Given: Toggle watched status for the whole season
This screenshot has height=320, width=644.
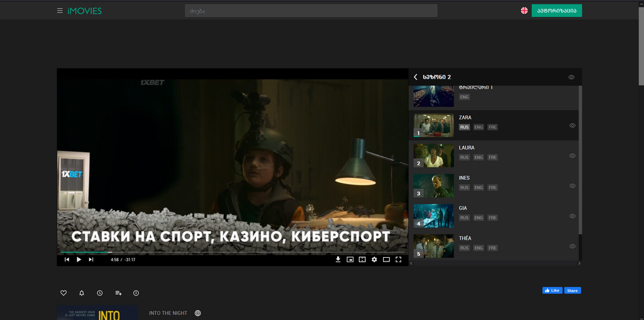Looking at the screenshot, I should (x=571, y=77).
